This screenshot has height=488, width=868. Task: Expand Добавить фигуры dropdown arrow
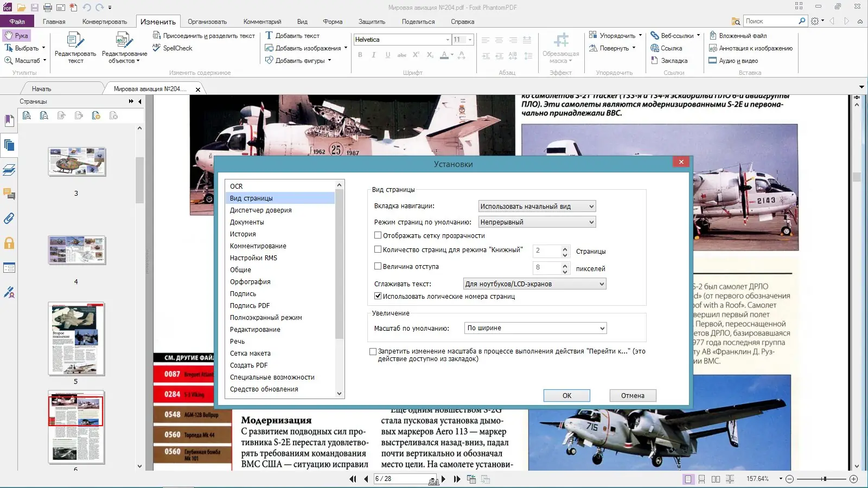pyautogui.click(x=329, y=60)
